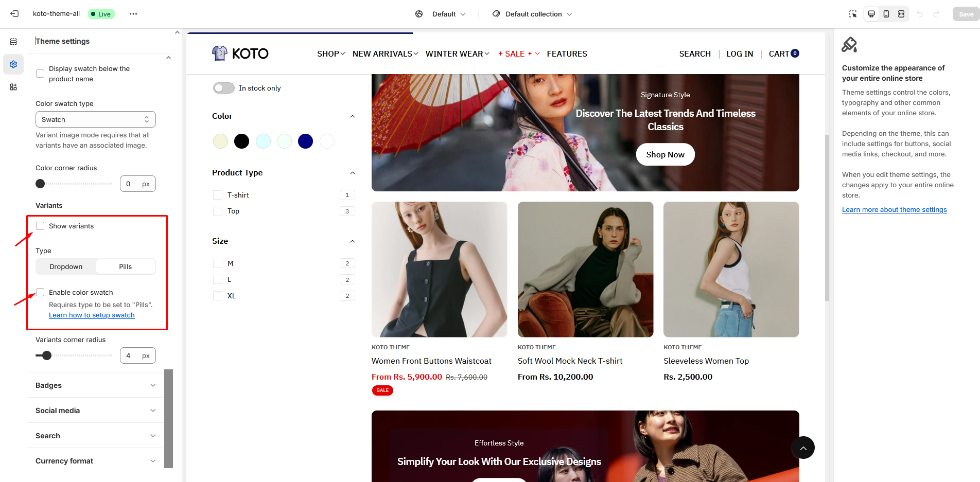Click the paint bucket theme icon
Screen dimensions: 980x482
coord(849,45)
